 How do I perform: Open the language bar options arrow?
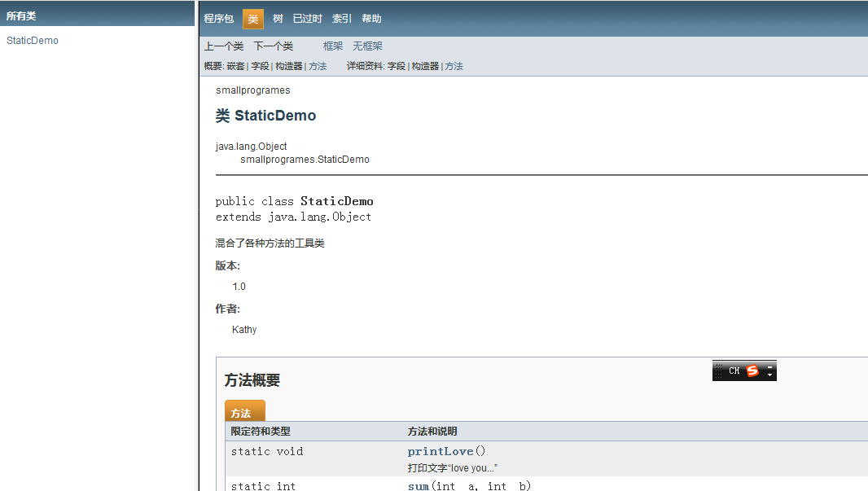click(x=769, y=375)
